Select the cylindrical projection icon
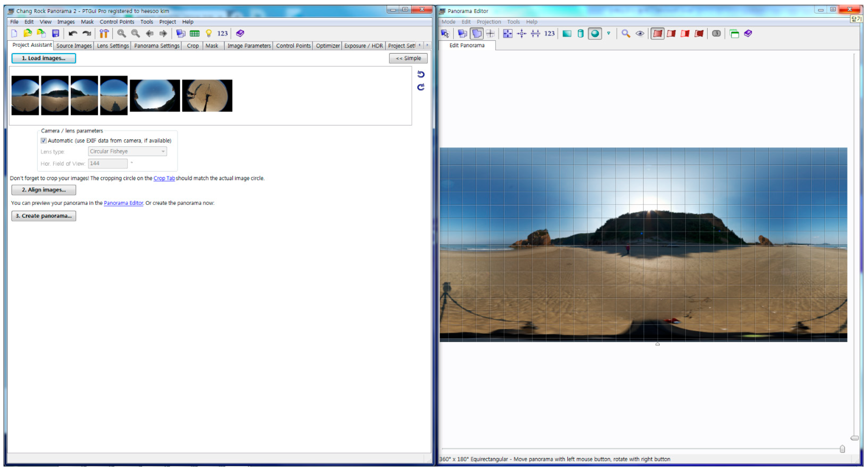The image size is (868, 472). [580, 33]
